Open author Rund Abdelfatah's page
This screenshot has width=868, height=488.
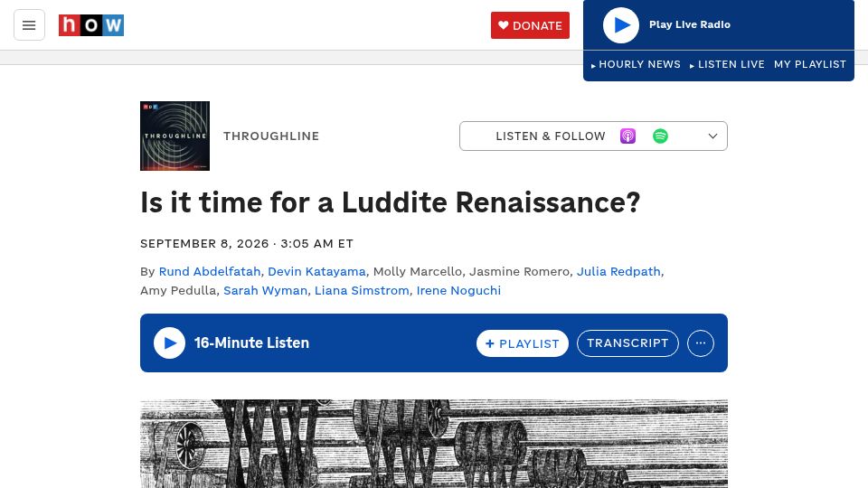(209, 272)
